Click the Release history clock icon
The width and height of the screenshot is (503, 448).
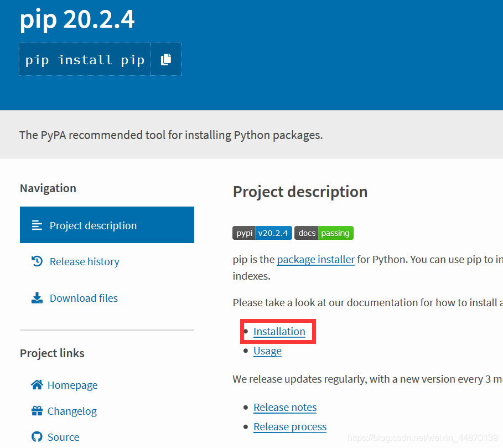pyautogui.click(x=37, y=261)
